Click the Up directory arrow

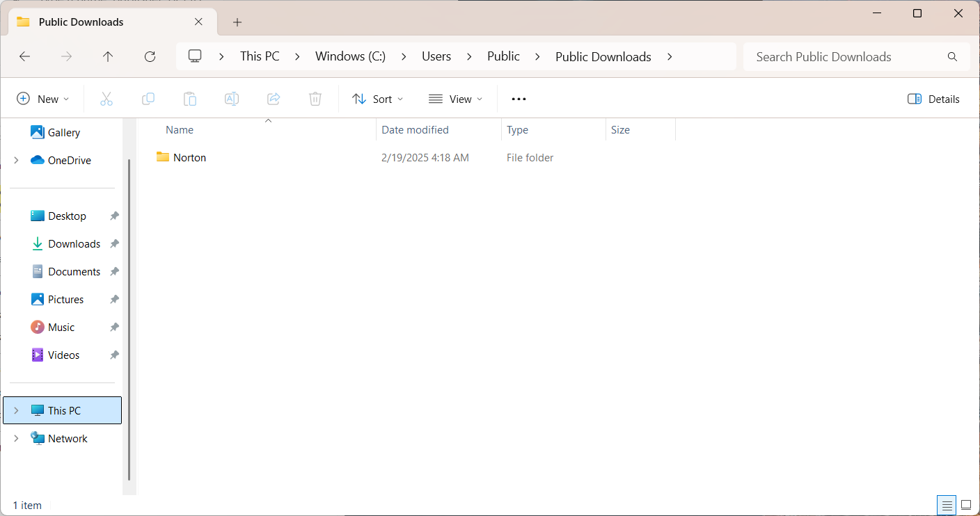[x=108, y=57]
